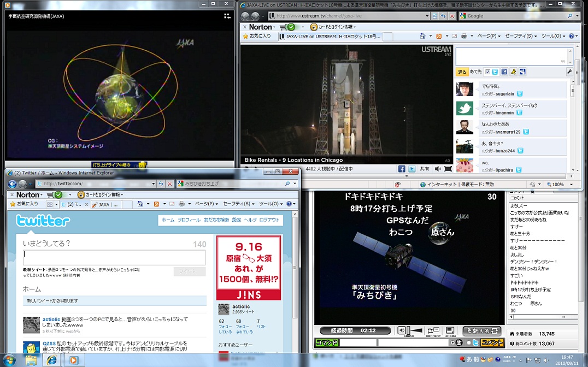Click the MySpace icon in the Ustream chat destination row
This screenshot has height=367, width=588.
[x=522, y=72]
